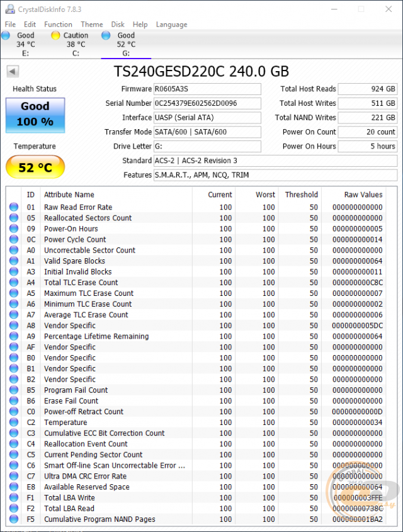This screenshot has width=403, height=532.
Task: Click the status icon for Minimum TLC Erase Count
Action: (x=14, y=303)
